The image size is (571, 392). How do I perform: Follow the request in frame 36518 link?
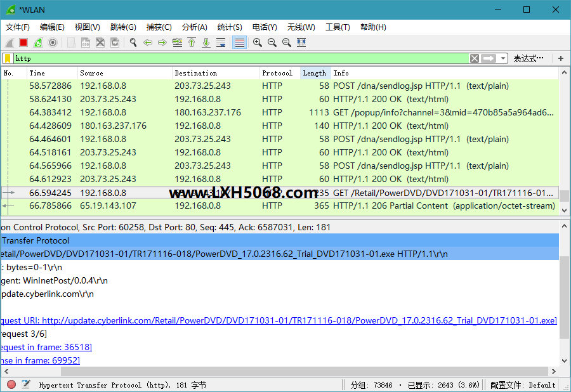pos(46,347)
